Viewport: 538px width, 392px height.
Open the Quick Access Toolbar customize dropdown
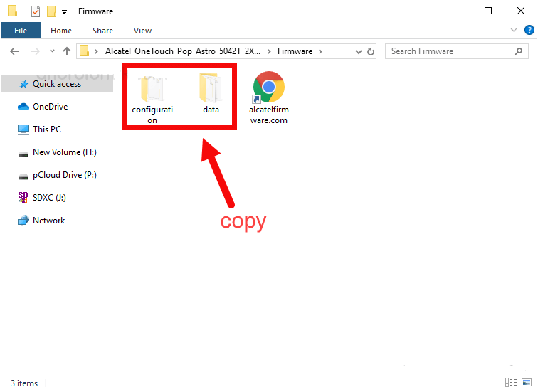point(65,12)
